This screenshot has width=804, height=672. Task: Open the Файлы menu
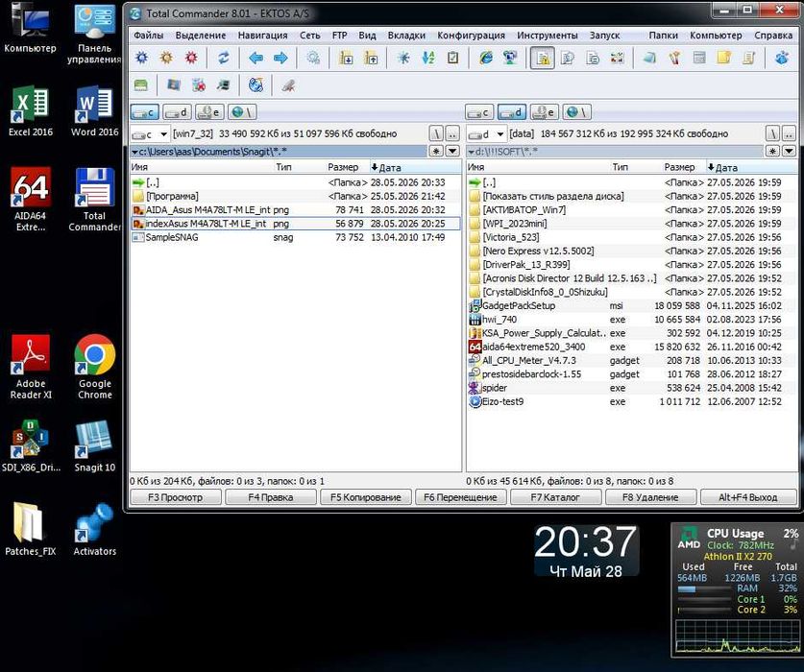click(x=148, y=36)
